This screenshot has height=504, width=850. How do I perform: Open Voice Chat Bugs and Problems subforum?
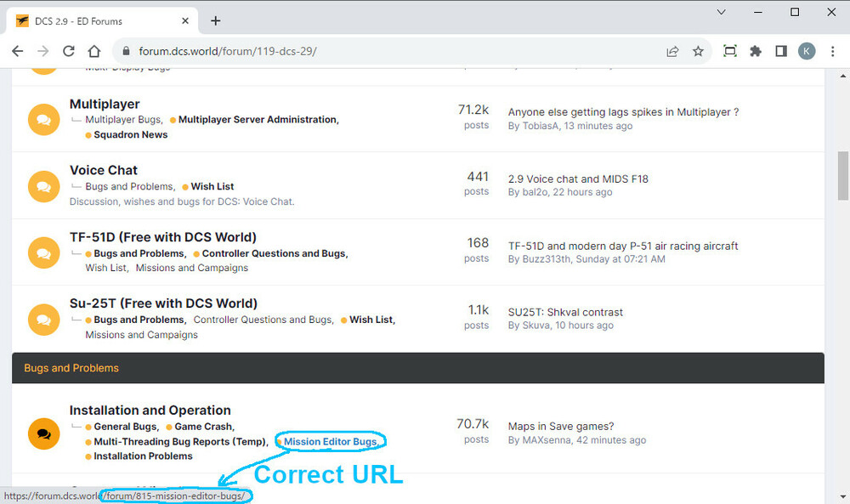pos(129,186)
